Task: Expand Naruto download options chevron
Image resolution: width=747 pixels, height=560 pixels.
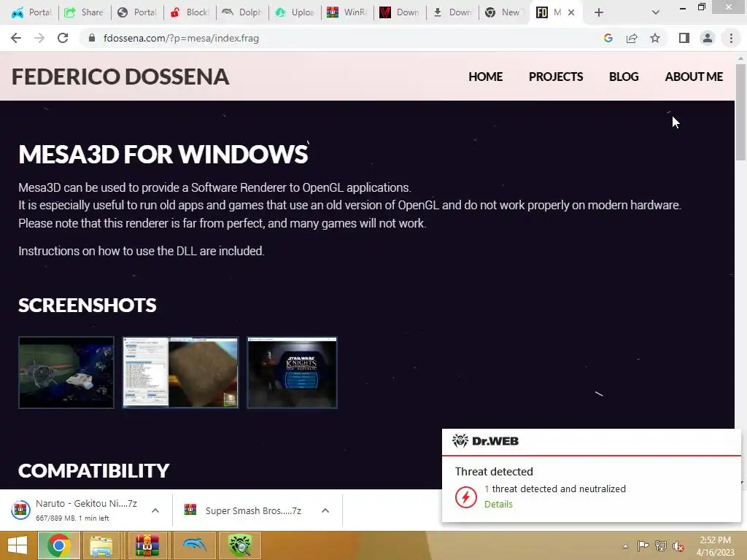Action: (x=155, y=510)
